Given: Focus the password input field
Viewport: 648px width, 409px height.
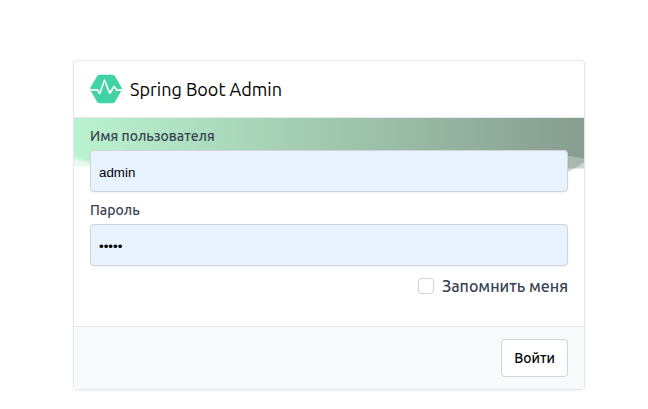Looking at the screenshot, I should tap(328, 245).
